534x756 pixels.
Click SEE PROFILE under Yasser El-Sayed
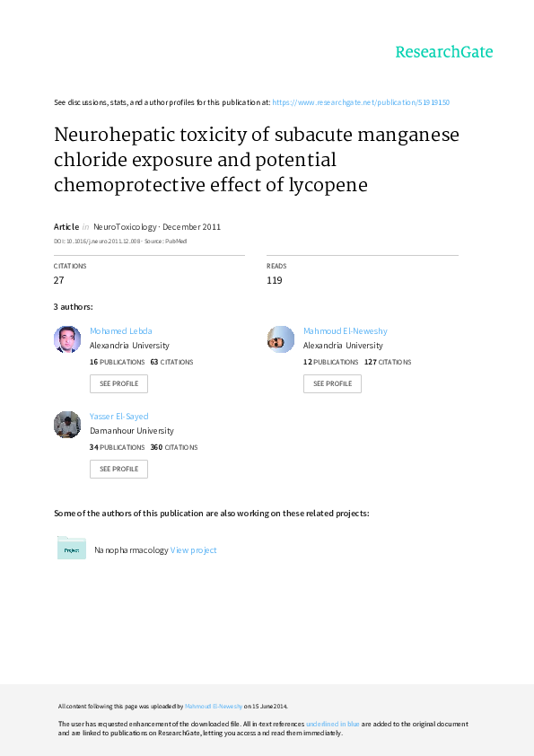118,469
